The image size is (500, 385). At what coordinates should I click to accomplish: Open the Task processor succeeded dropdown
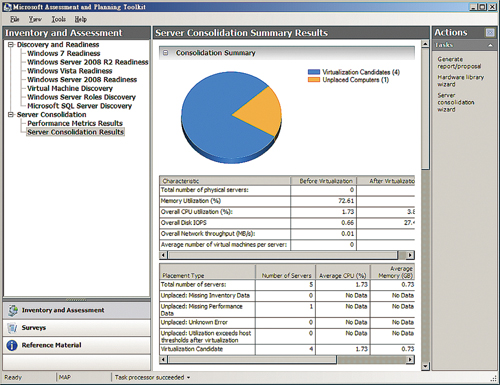pos(188,378)
